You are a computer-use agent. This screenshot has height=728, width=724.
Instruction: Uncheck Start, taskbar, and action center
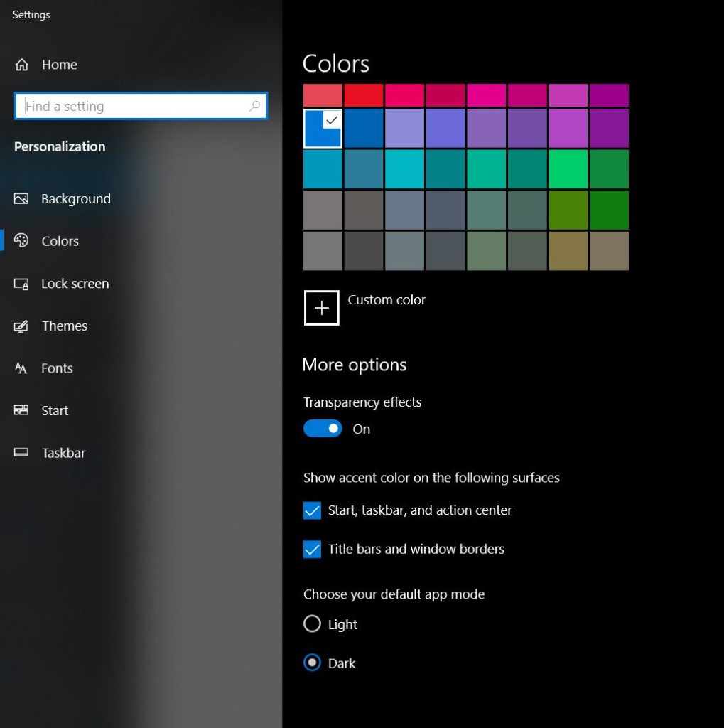(x=312, y=510)
